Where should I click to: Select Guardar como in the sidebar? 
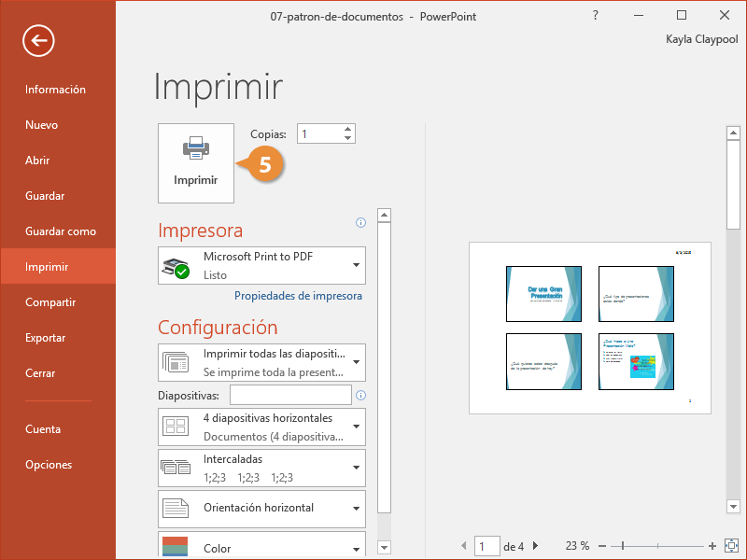[61, 231]
